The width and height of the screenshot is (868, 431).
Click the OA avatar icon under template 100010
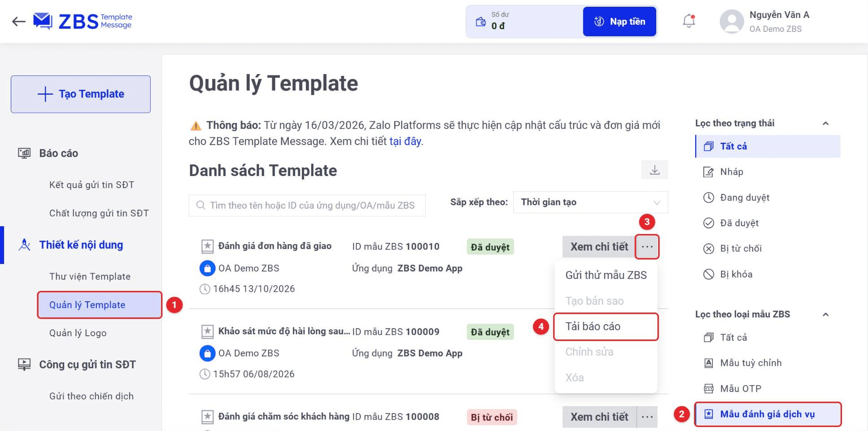click(207, 268)
